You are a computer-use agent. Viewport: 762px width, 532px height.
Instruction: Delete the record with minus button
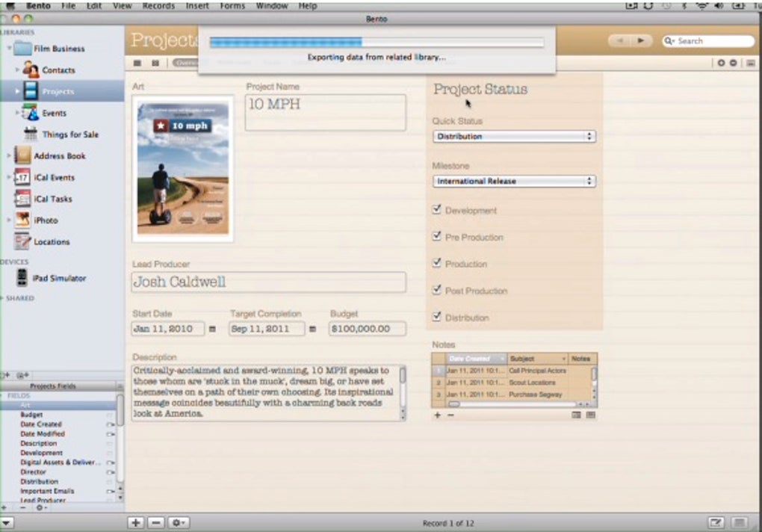(x=155, y=523)
